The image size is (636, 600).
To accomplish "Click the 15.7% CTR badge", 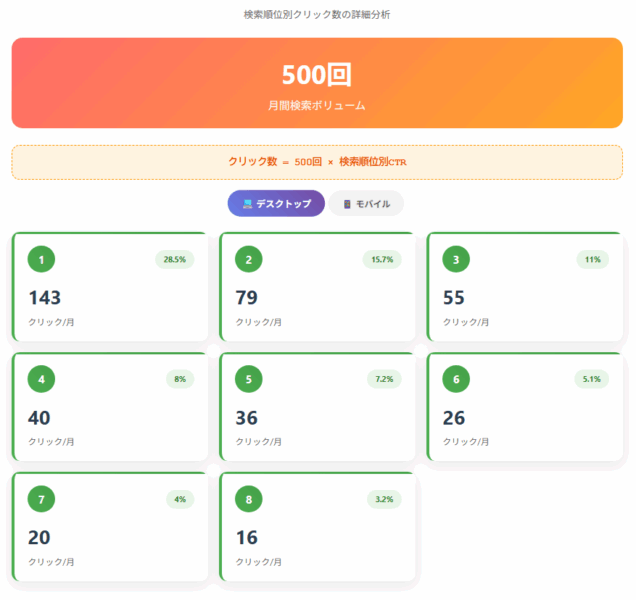I will point(382,259).
